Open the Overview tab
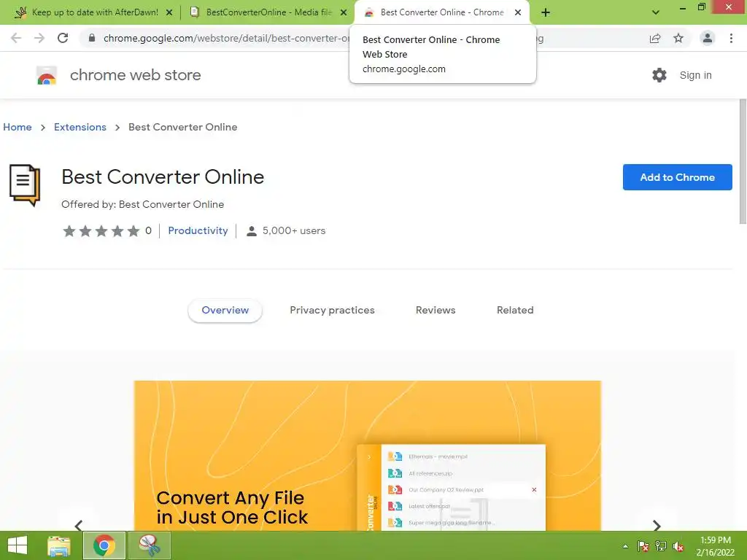Image resolution: width=747 pixels, height=560 pixels. point(225,311)
